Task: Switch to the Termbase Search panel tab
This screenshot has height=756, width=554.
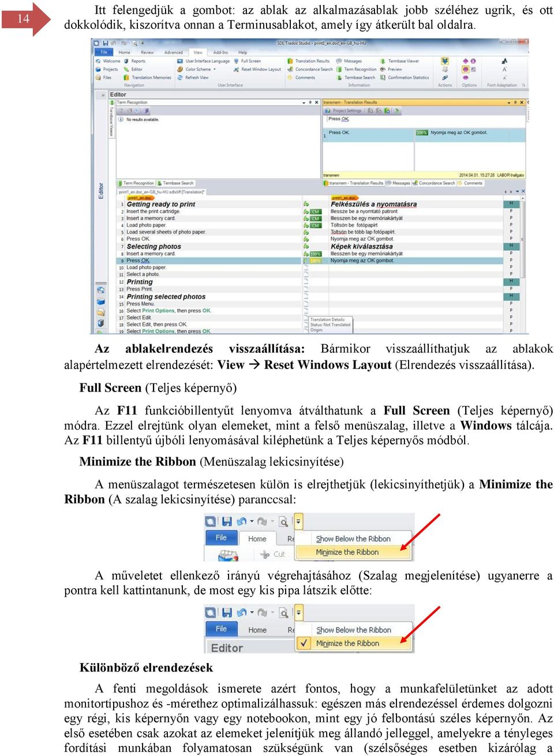Action: [175, 183]
